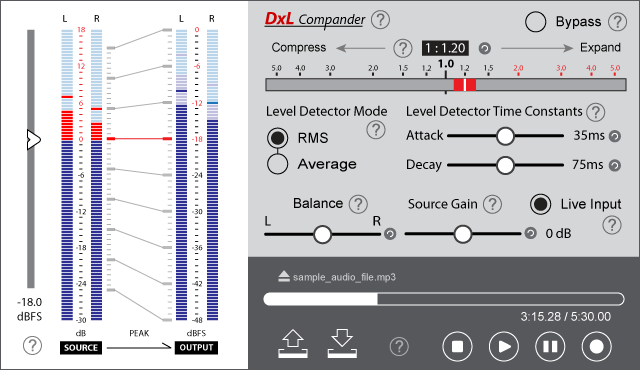Toggle the Live Input option

[540, 204]
